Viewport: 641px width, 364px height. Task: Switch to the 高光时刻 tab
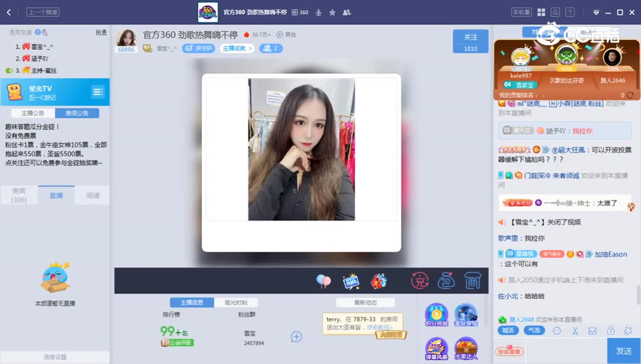236,302
